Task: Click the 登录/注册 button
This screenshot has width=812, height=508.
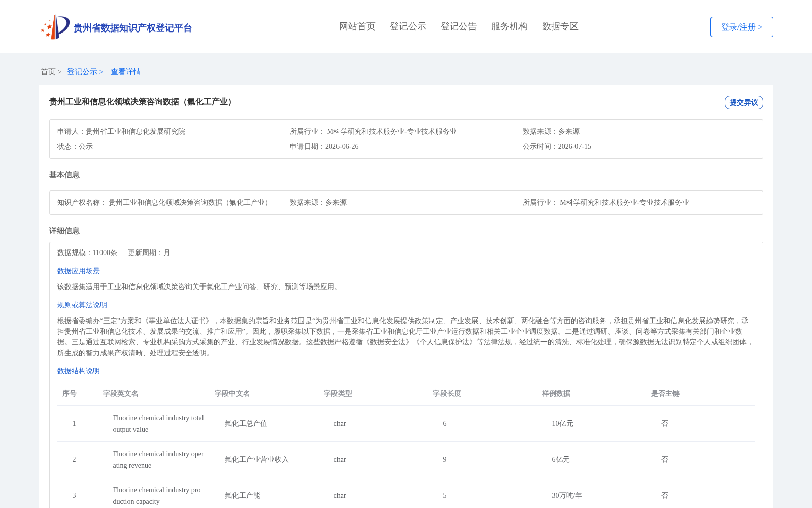Action: click(741, 27)
